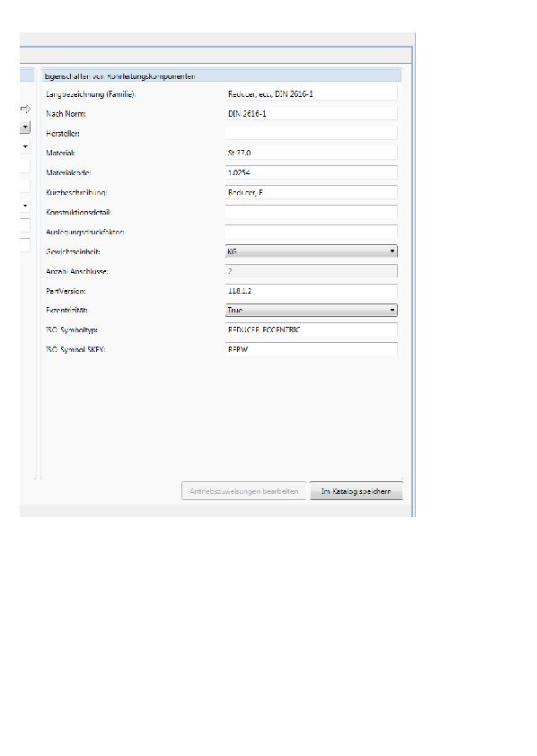Image resolution: width=537 pixels, height=756 pixels.
Task: Click Im Katalog speichern button
Action: point(356,491)
